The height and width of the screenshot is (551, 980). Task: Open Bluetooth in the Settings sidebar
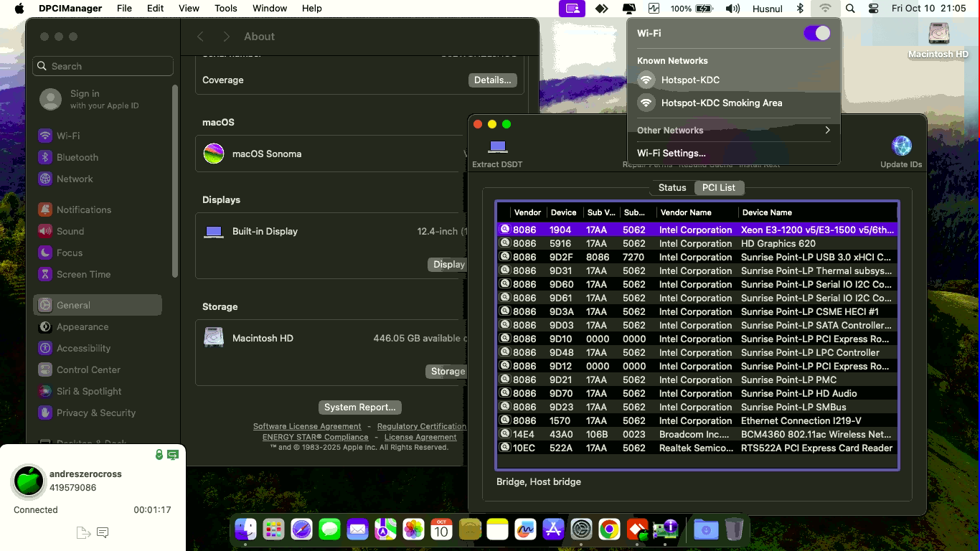coord(98,157)
